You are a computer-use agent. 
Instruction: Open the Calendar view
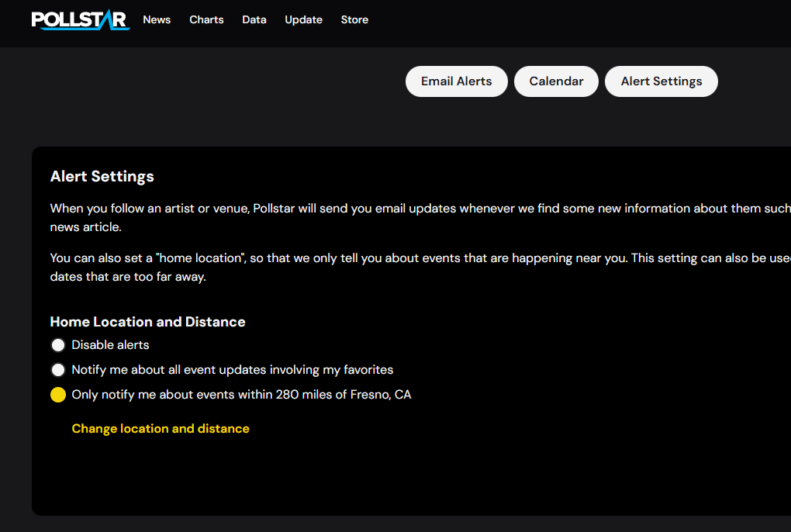click(x=557, y=81)
